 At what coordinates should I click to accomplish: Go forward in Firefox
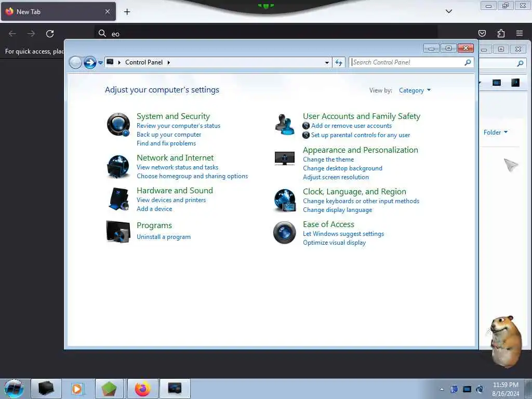click(31, 34)
